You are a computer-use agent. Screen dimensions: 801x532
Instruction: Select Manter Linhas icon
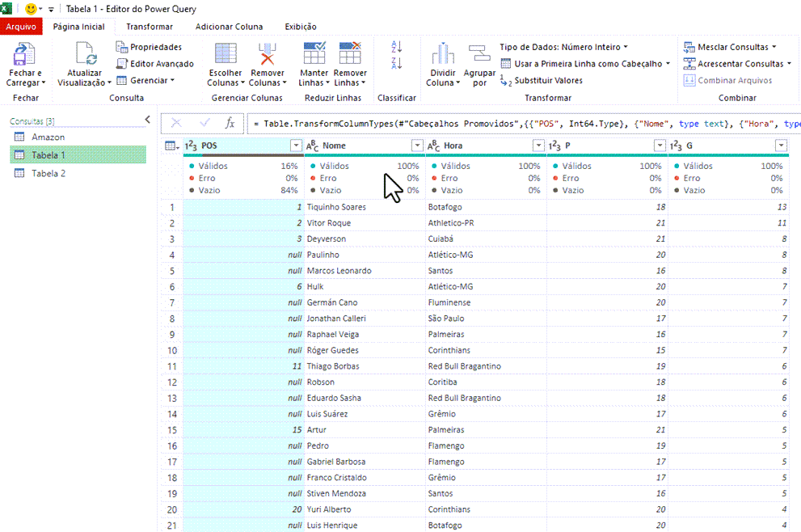[x=314, y=53]
